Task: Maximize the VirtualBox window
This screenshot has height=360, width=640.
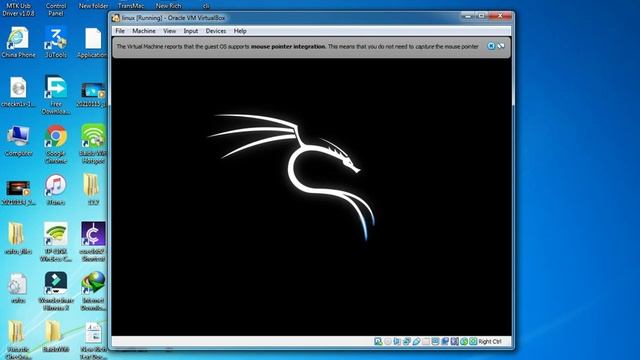Action: (x=481, y=16)
